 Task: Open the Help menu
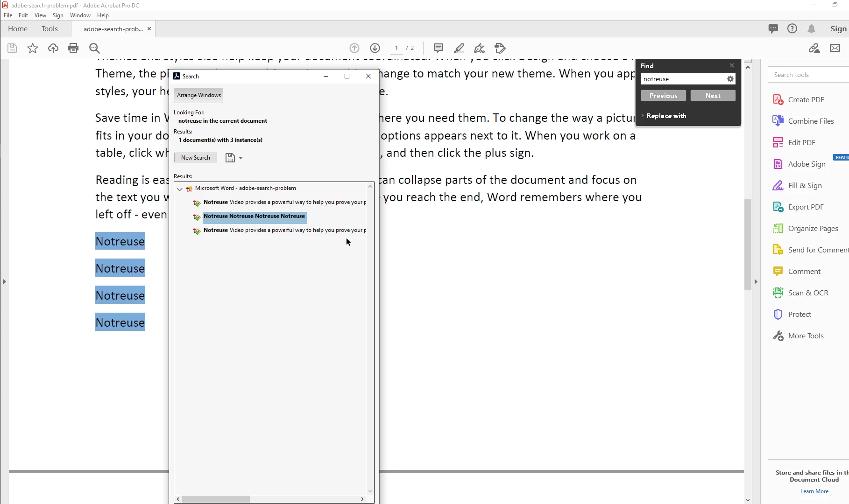tap(103, 15)
